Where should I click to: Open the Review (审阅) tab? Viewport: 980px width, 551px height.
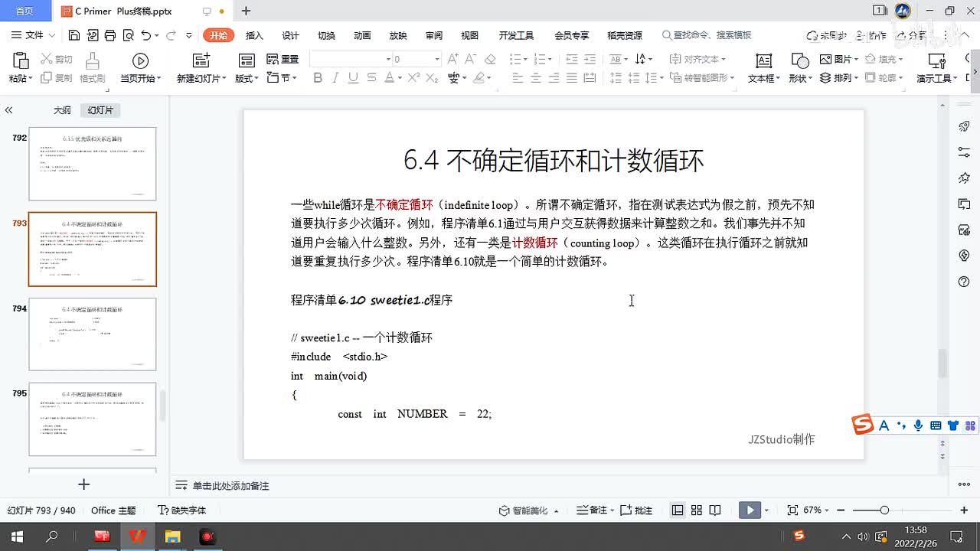pos(434,35)
